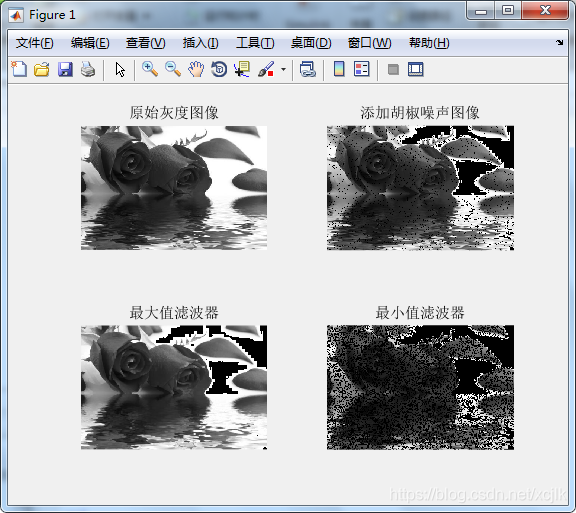The image size is (576, 513).
Task: Select the Data Cursor tool
Action: point(242,69)
